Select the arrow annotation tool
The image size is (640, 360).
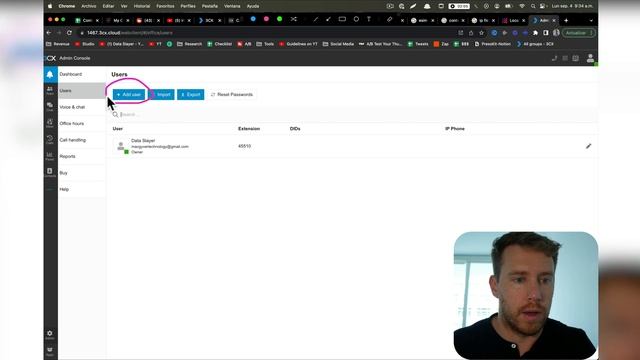coord(328,19)
